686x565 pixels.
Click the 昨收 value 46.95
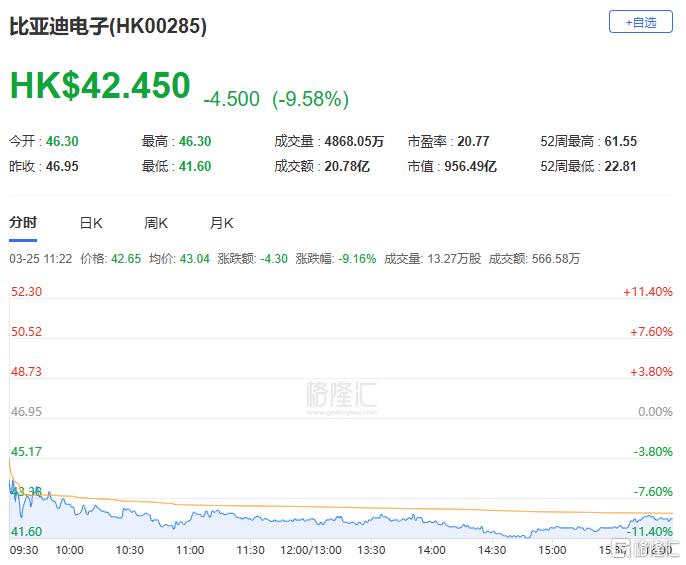(x=62, y=166)
